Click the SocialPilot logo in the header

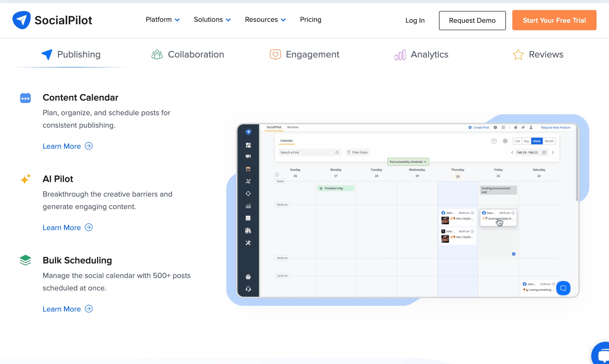point(52,20)
